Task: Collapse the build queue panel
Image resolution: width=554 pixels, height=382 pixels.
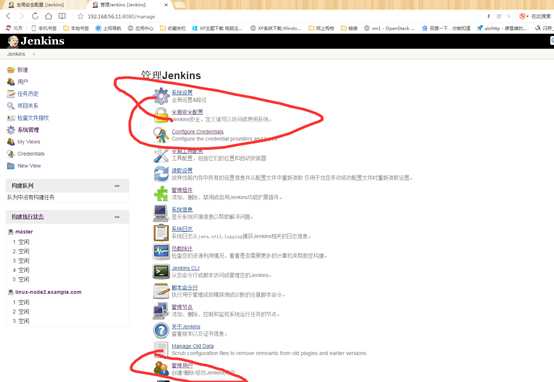Action: [117, 186]
